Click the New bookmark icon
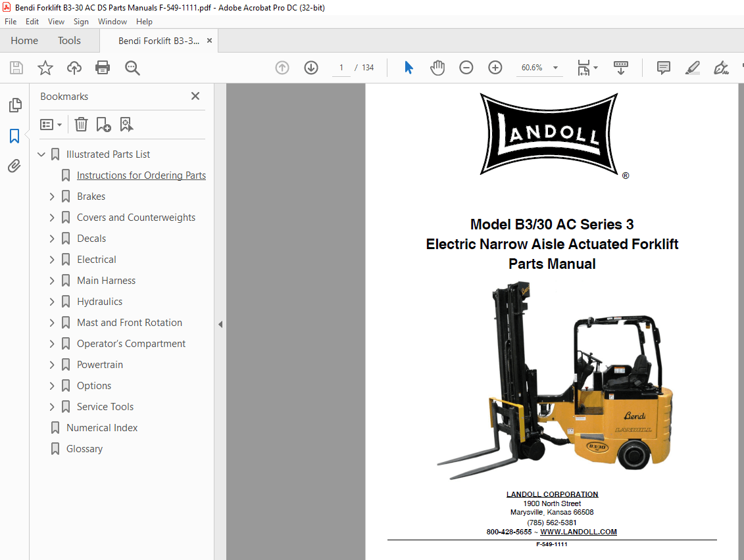The width and height of the screenshot is (744, 560). (103, 124)
